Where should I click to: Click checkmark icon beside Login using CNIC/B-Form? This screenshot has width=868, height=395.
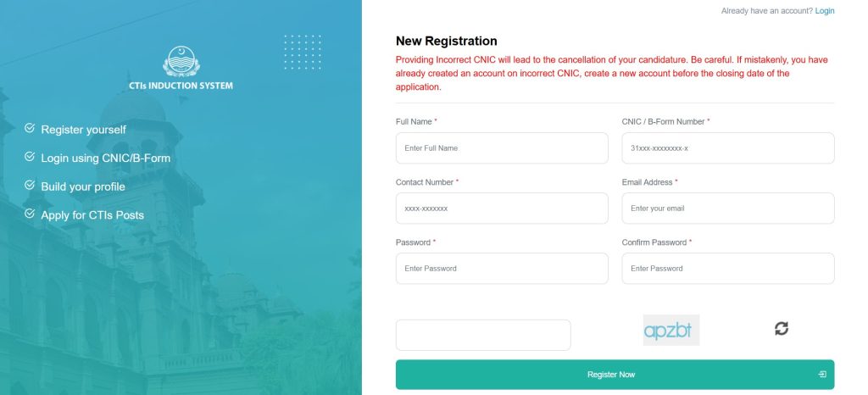[x=30, y=157]
